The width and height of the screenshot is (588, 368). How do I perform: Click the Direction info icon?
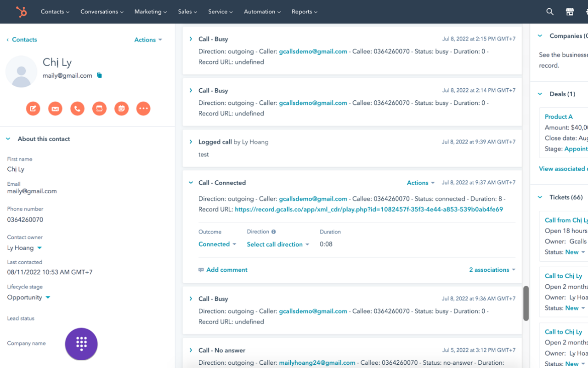[x=274, y=232]
